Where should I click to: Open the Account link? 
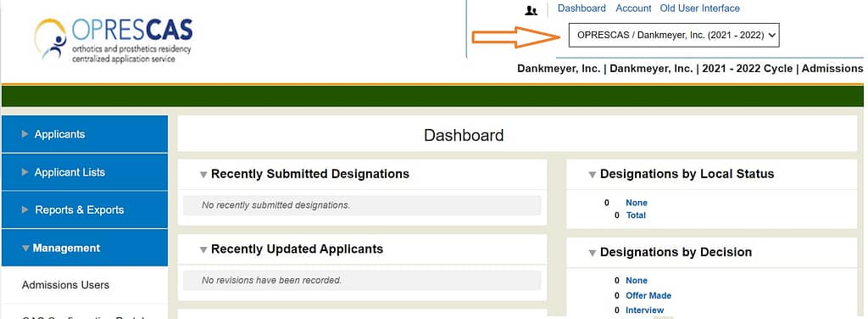click(x=633, y=8)
